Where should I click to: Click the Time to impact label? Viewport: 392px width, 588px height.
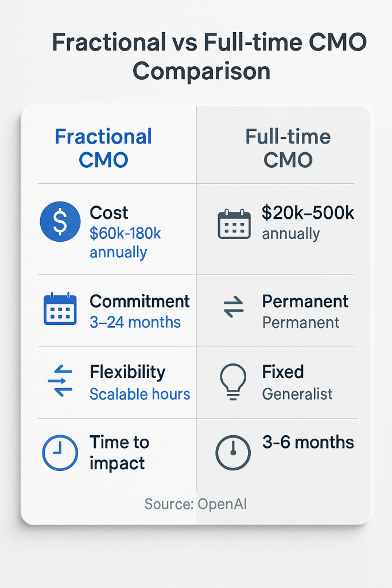[x=119, y=452]
